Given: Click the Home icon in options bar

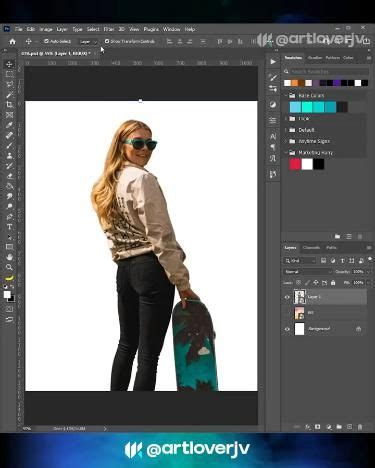Looking at the screenshot, I should (x=12, y=42).
